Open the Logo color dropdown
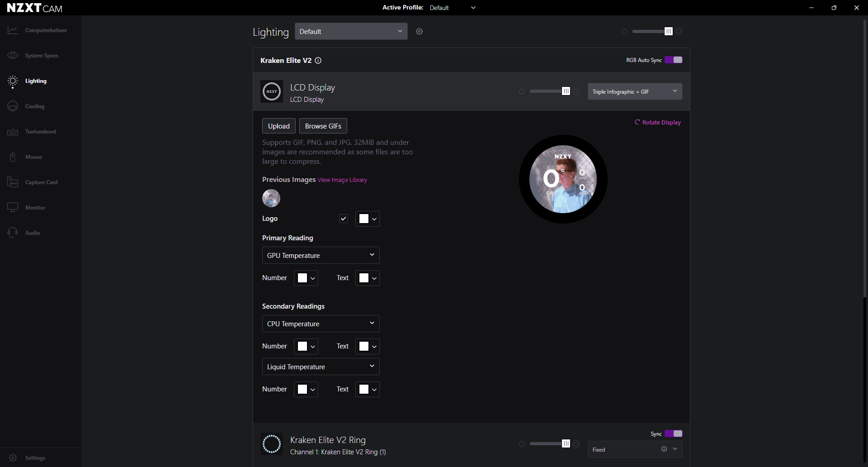Image resolution: width=868 pixels, height=467 pixels. [368, 219]
